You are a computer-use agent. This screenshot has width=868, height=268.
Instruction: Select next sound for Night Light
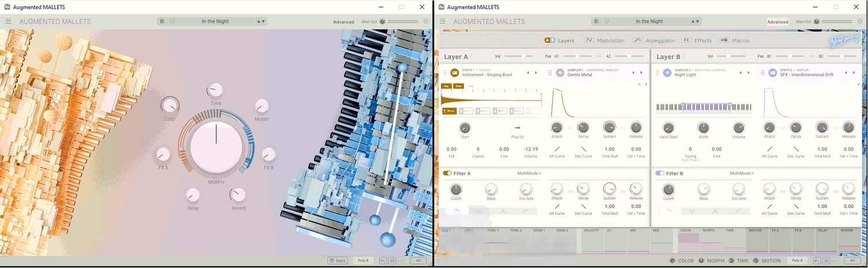click(x=749, y=72)
